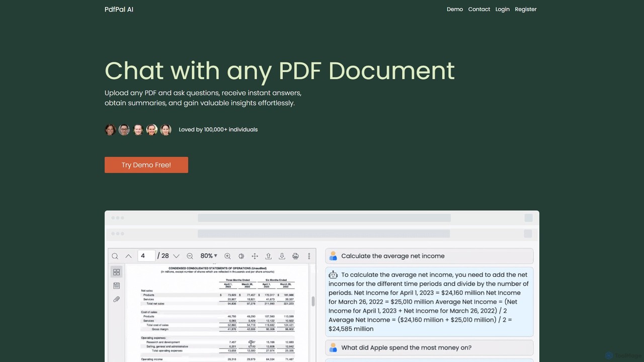Image resolution: width=644 pixels, height=362 pixels.
Task: Go to the Register page
Action: (526, 9)
